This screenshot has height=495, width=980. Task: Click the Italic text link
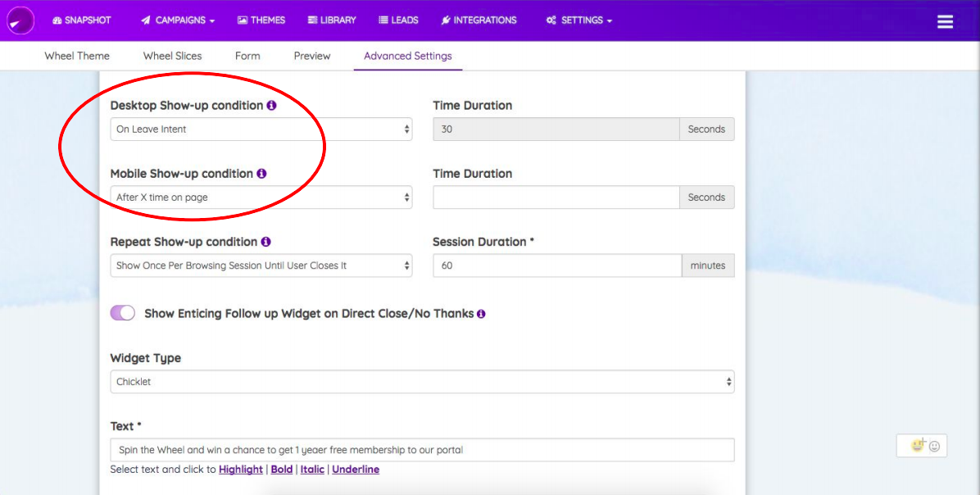pos(312,470)
